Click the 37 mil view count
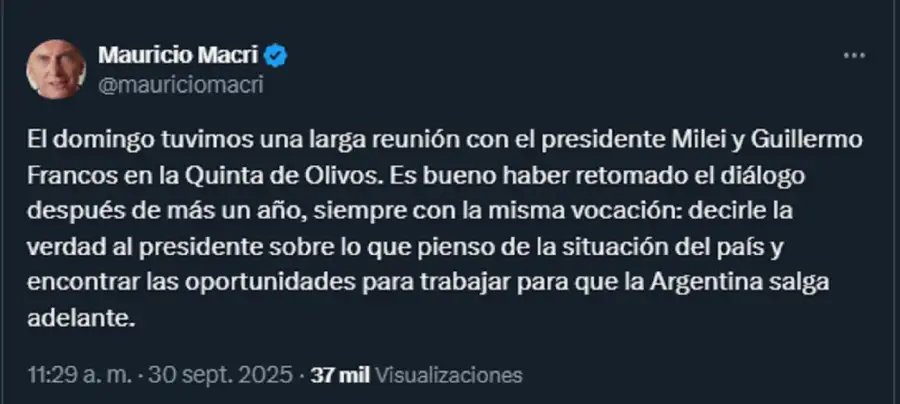The image size is (900, 404). coord(338,376)
